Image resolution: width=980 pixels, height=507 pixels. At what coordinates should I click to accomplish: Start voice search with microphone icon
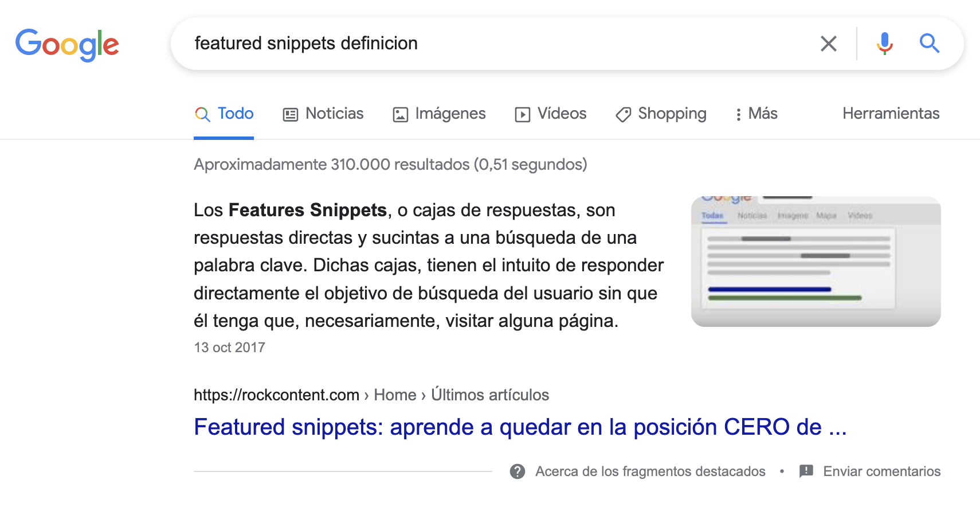tap(884, 44)
